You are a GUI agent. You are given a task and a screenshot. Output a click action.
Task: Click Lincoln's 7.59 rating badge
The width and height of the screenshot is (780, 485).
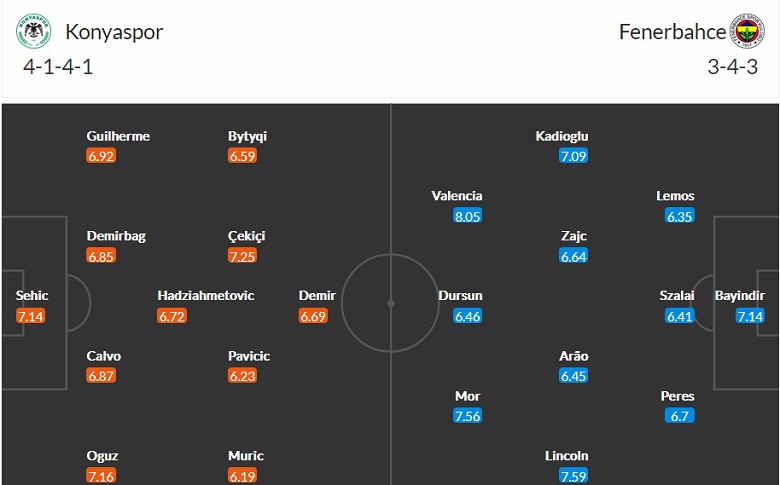(x=573, y=476)
